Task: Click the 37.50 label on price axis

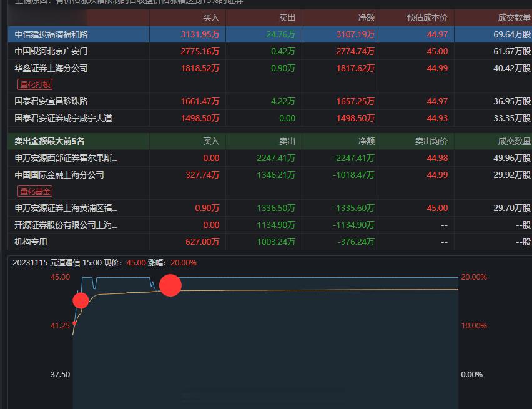Action: [60, 375]
